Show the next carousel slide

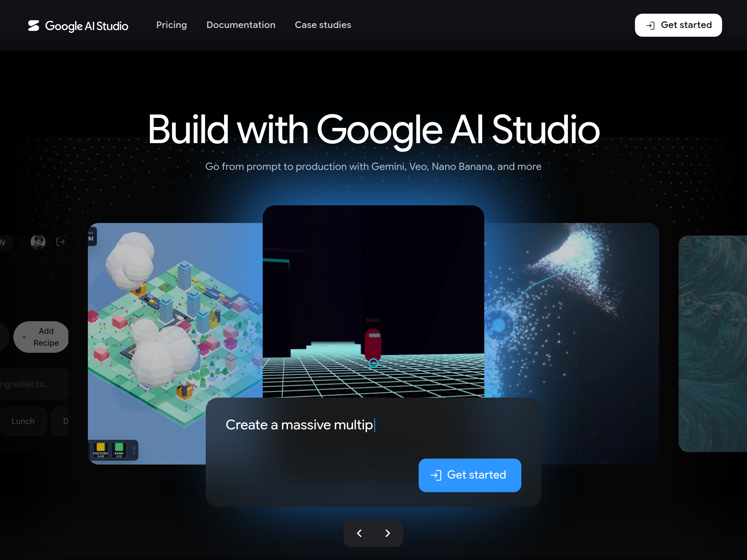pos(388,533)
